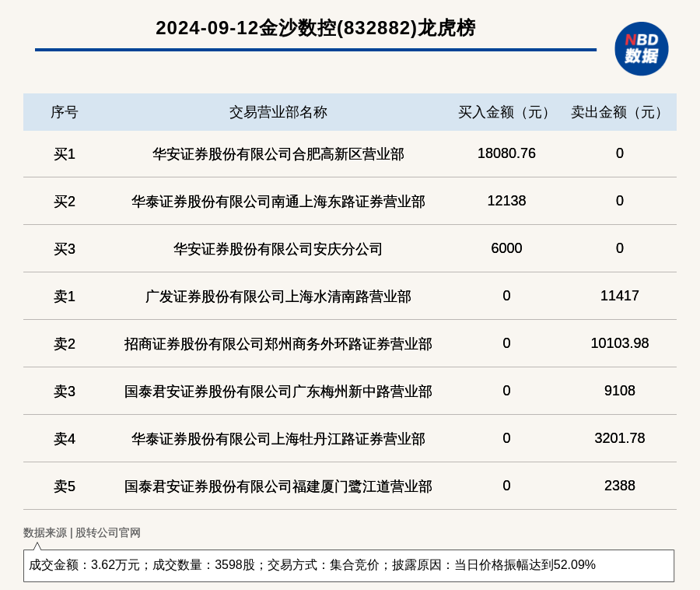Click the 数据来源 | 股转公司官网 source note

pos(82,533)
